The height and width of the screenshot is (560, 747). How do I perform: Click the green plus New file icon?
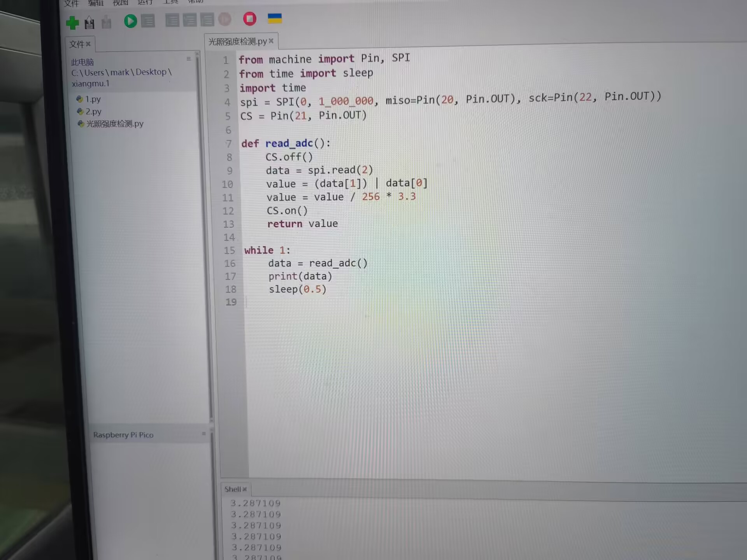pyautogui.click(x=72, y=23)
